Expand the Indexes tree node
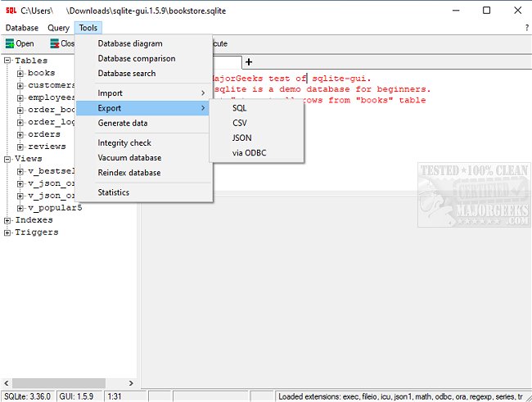This screenshot has width=532, height=402. [x=7, y=220]
